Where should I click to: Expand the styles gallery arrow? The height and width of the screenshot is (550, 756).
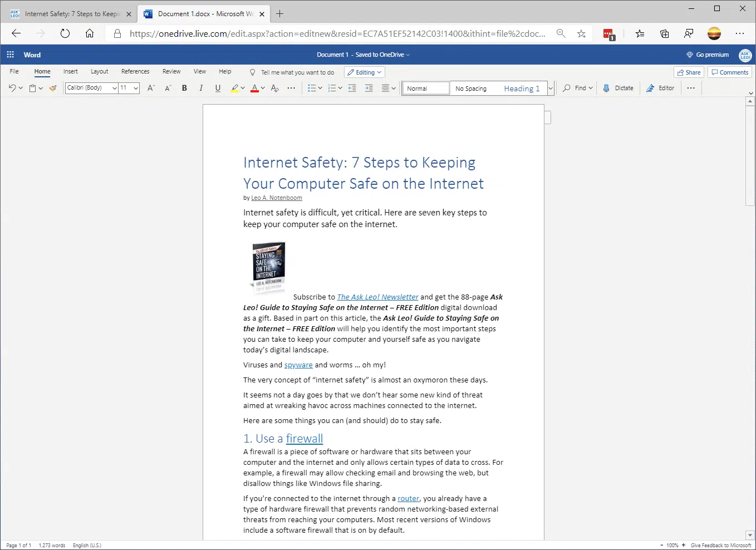pyautogui.click(x=551, y=89)
